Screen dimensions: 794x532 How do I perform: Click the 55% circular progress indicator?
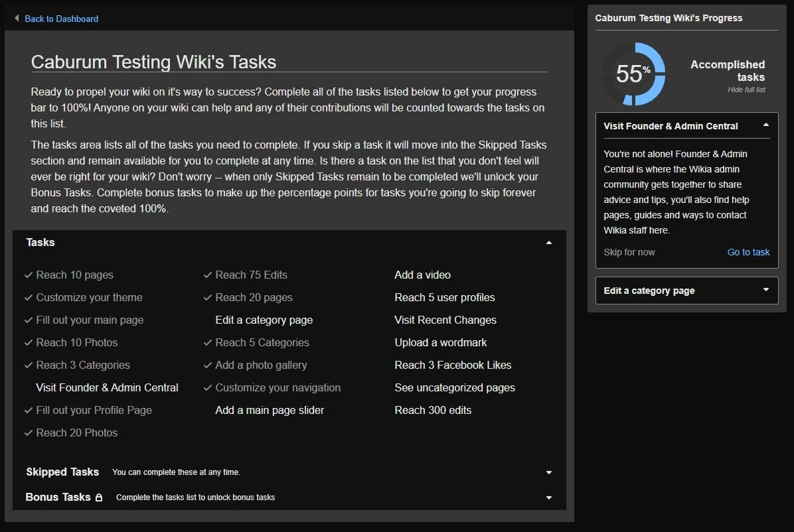633,74
